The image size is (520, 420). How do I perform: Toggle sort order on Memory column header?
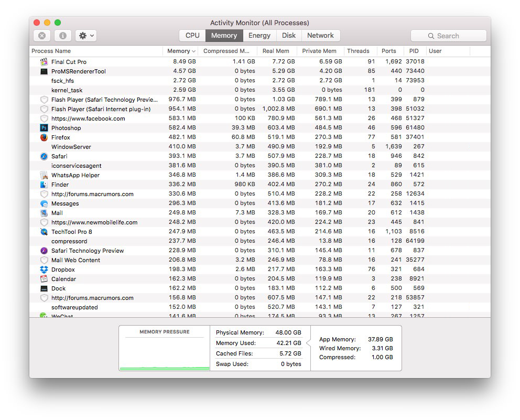(x=181, y=51)
